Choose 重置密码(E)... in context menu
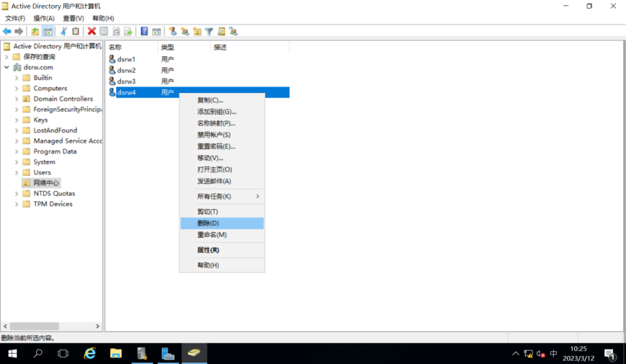The height and width of the screenshot is (364, 626). click(x=222, y=147)
